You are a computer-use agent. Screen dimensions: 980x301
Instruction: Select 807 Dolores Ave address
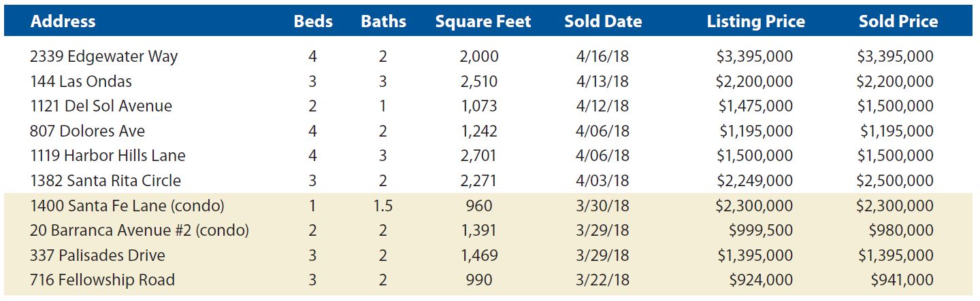click(87, 131)
